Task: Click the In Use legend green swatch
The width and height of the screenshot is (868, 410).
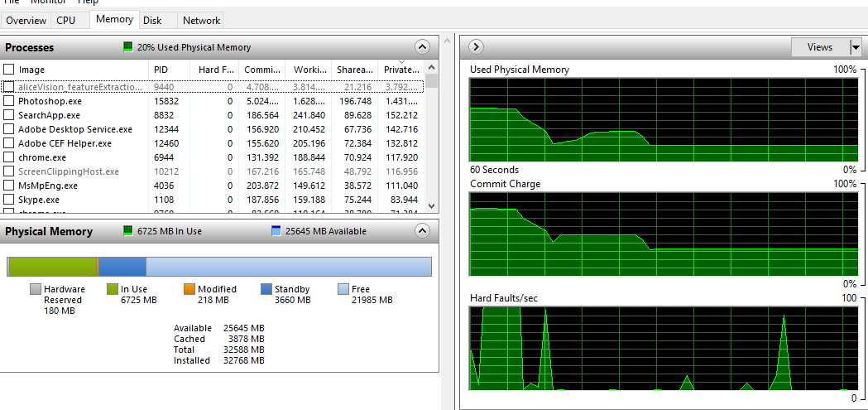Action: pyautogui.click(x=113, y=289)
